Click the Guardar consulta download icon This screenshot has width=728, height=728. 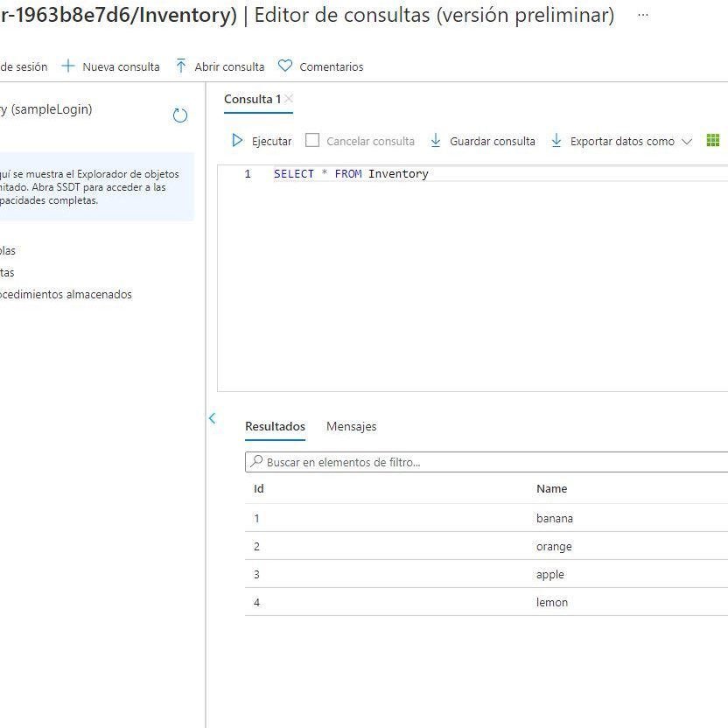[436, 141]
